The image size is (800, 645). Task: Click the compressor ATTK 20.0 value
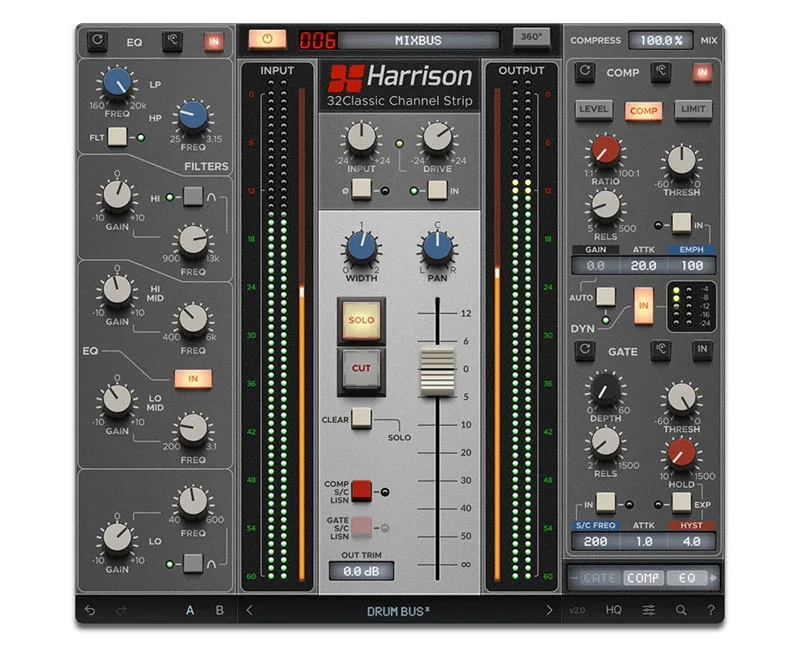tap(643, 266)
